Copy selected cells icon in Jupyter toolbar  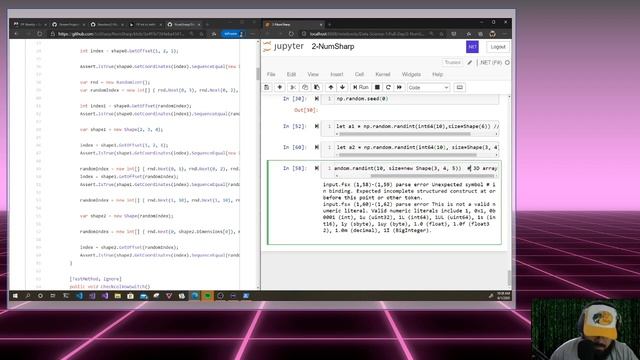[x=305, y=87]
